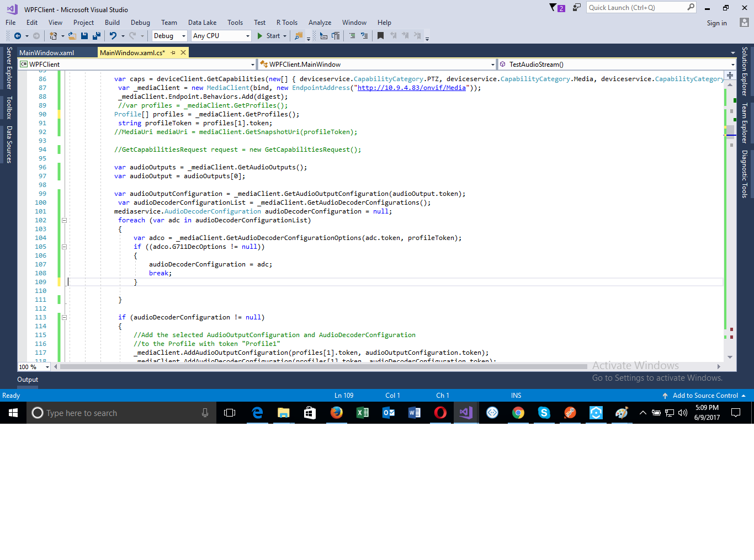Open Skype from the taskbar
Screen dimensions: 754x560
coord(544,413)
